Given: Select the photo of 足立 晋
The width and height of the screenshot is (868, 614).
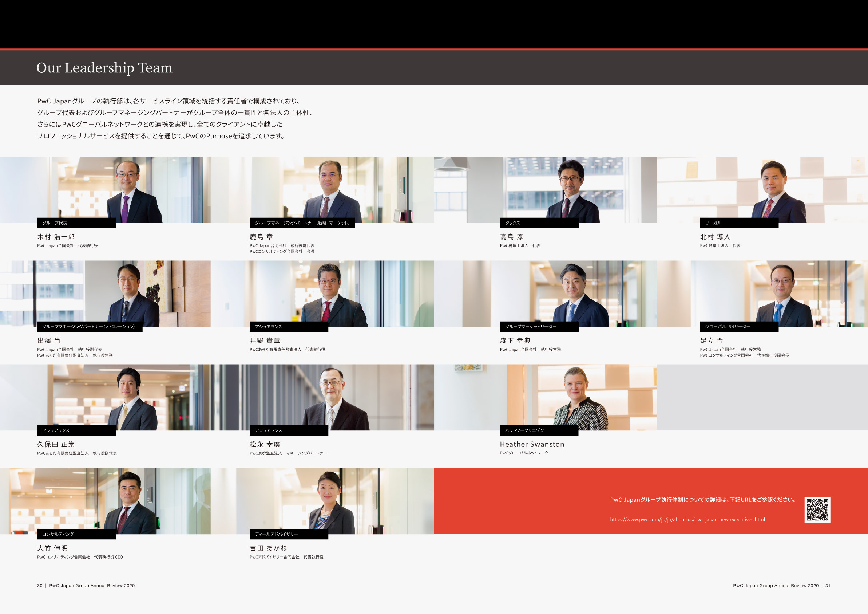Looking at the screenshot, I should click(x=762, y=294).
